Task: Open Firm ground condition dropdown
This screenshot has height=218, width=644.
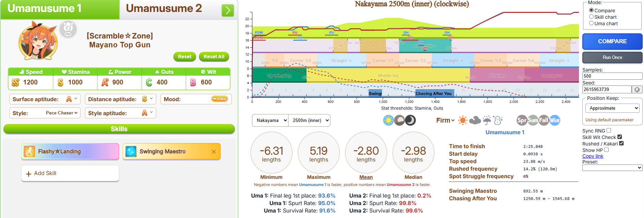Action: point(445,120)
